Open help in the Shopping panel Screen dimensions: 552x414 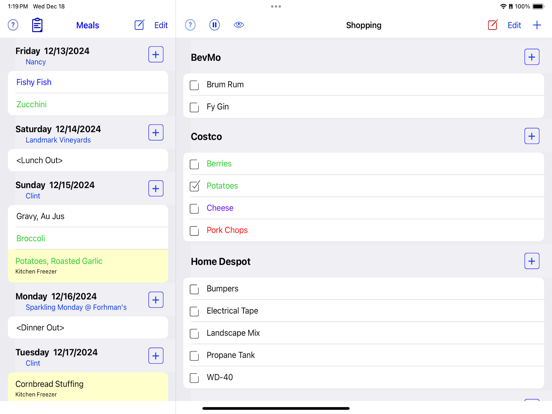(190, 25)
